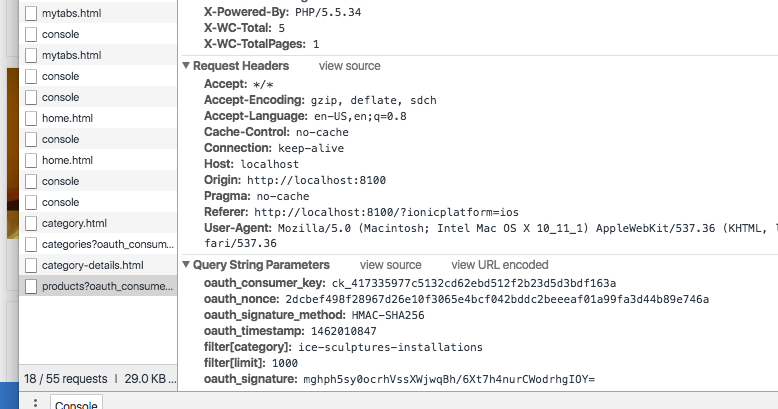
Task: Select the first home.html request
Action: [x=98, y=118]
